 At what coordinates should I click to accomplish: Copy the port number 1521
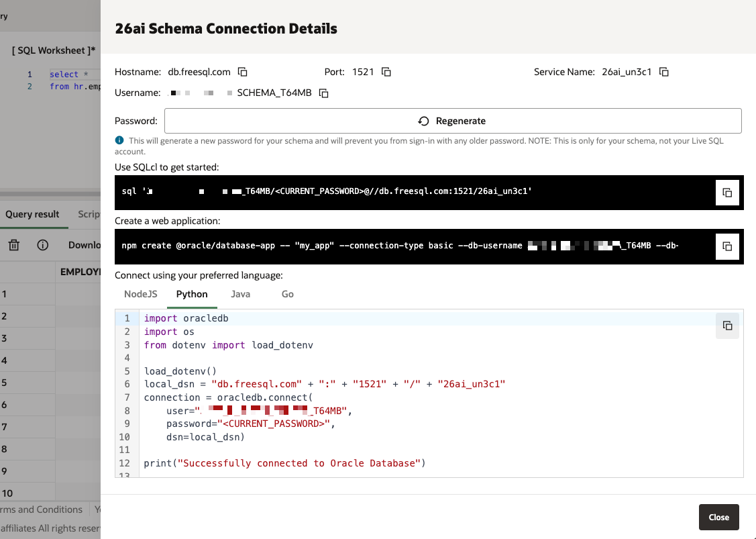[386, 72]
